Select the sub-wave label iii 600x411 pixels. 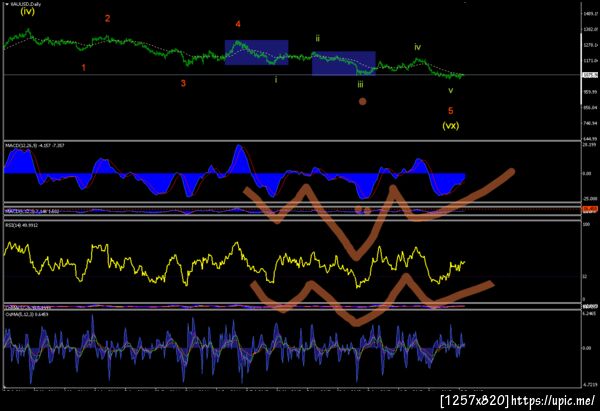(x=360, y=84)
